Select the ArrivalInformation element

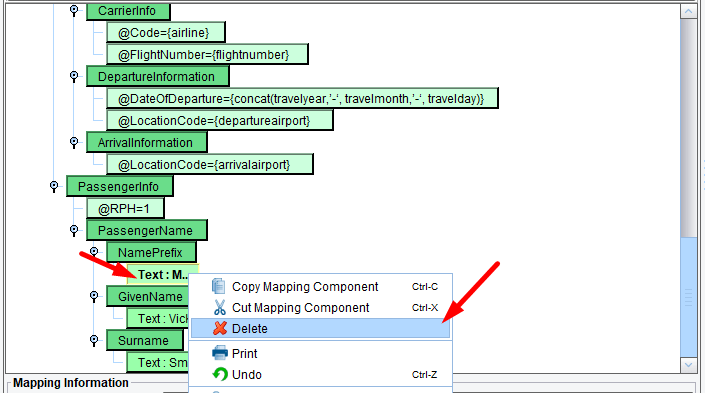pyautogui.click(x=147, y=143)
